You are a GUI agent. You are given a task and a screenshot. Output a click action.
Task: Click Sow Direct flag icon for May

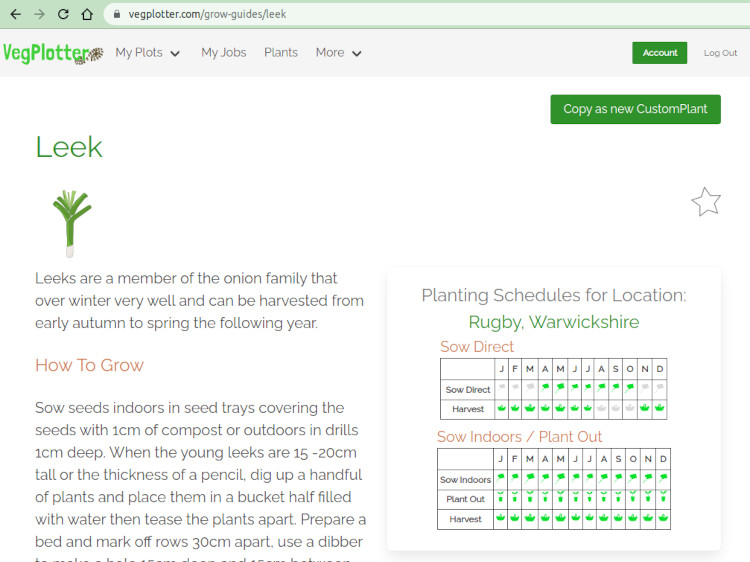tap(560, 387)
